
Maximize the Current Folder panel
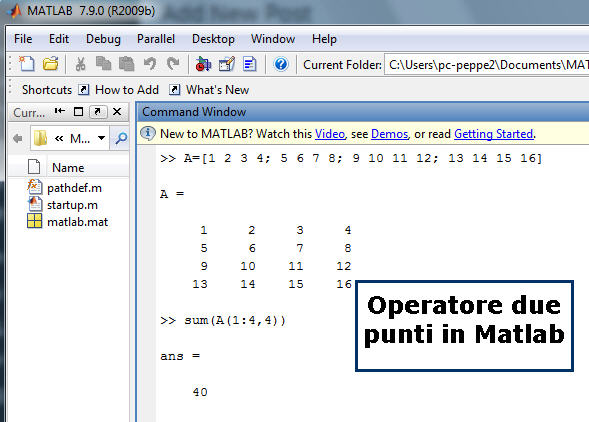[x=78, y=112]
